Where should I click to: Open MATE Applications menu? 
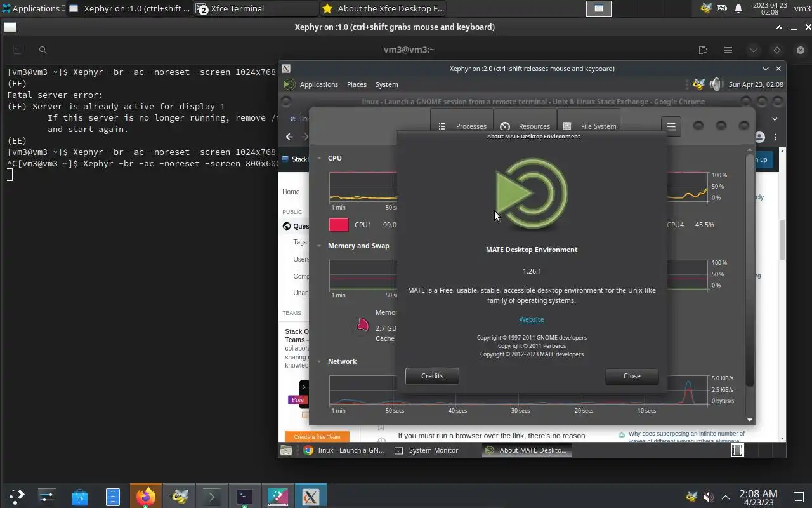coord(318,84)
